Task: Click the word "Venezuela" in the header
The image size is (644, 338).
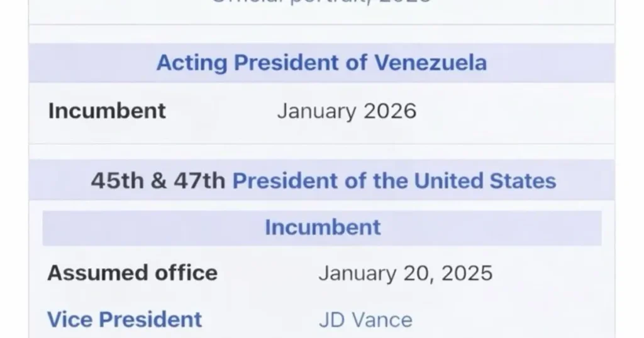Action: pyautogui.click(x=430, y=63)
